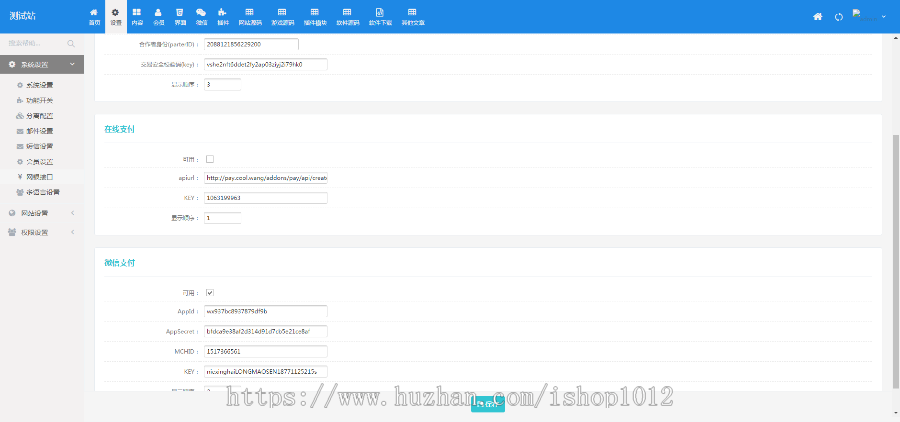Uncheck the enabled checkbox under 微信支付 section

(x=210, y=292)
